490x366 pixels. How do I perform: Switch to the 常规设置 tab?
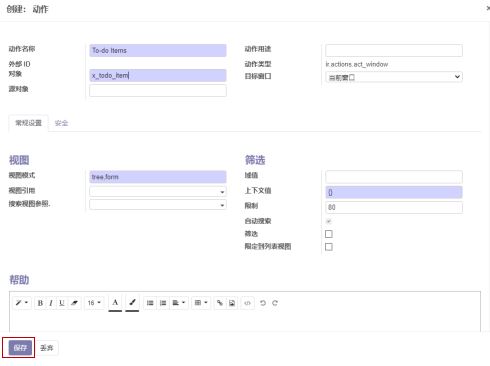click(29, 123)
